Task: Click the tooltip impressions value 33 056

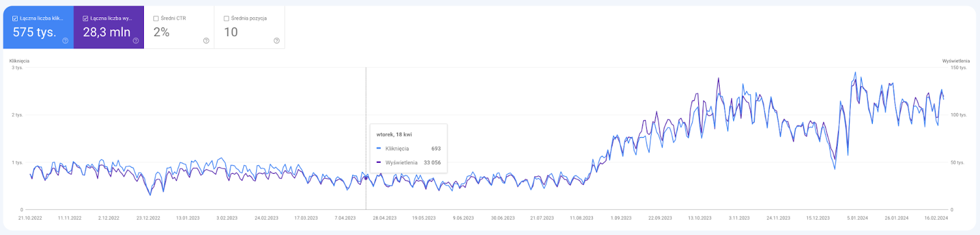Action: (432, 163)
